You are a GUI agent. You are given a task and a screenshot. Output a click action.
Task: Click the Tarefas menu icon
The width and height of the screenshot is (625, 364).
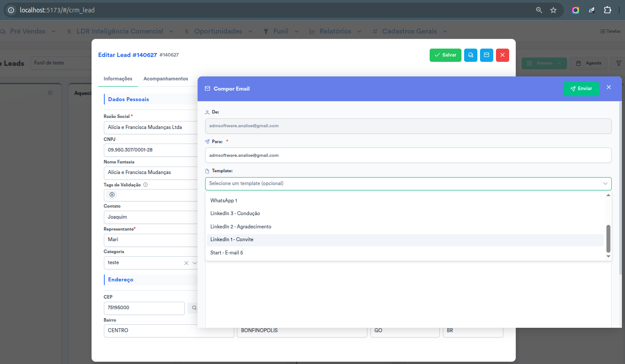(610, 31)
